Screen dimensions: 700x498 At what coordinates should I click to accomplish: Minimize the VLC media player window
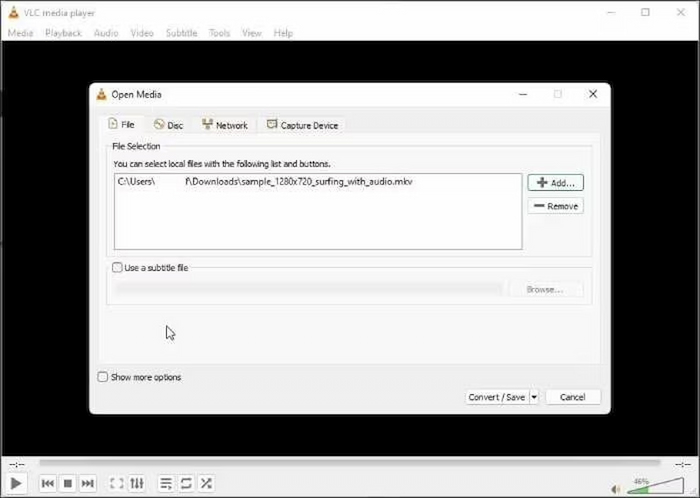pyautogui.click(x=612, y=12)
